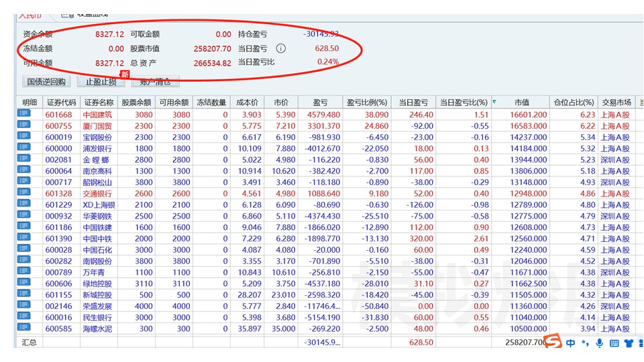
Task: Select stock code 600585
Action: pos(59,328)
